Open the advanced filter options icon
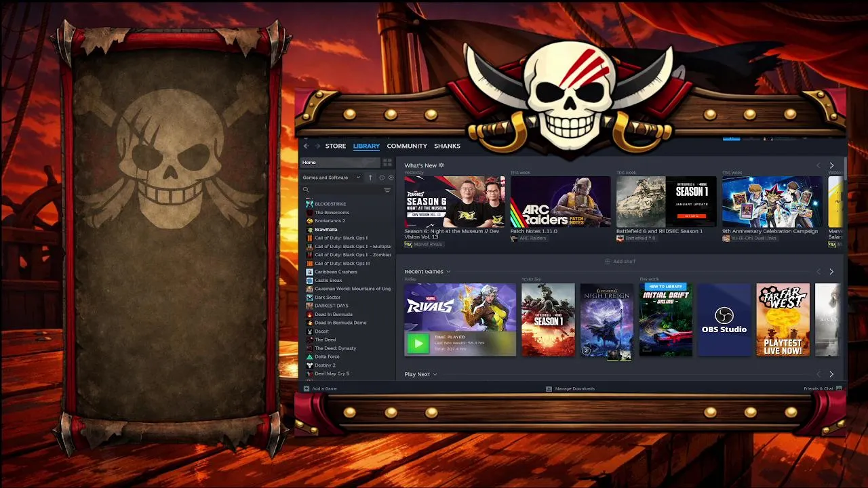868x488 pixels. (x=387, y=190)
